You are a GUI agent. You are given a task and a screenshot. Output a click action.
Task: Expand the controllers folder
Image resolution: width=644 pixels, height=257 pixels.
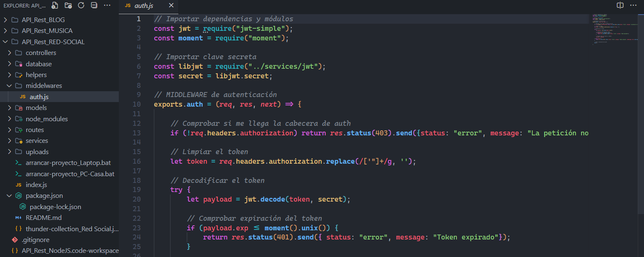[x=40, y=53]
